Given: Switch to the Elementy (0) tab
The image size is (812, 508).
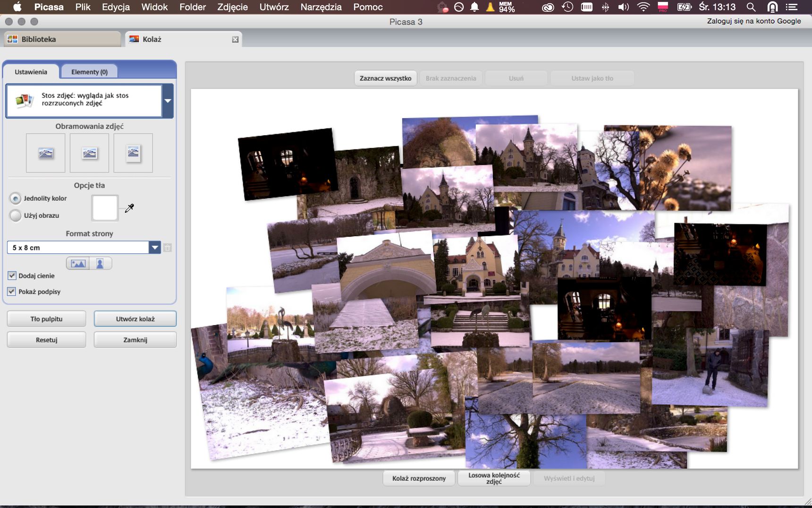Looking at the screenshot, I should tap(89, 72).
